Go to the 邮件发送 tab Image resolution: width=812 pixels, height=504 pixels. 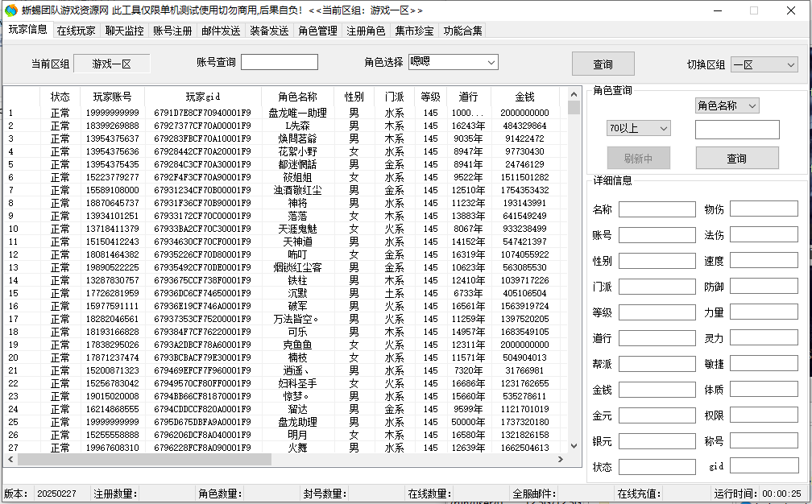(221, 31)
